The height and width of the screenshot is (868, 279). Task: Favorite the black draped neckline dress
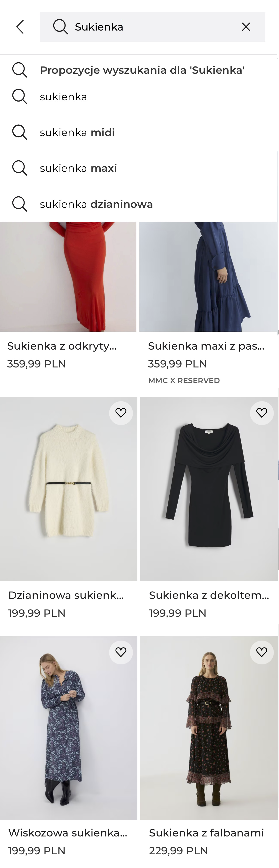point(261,413)
